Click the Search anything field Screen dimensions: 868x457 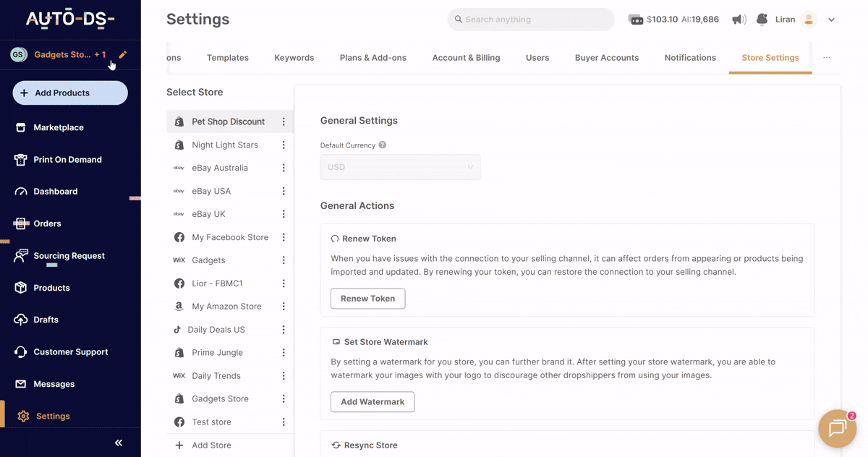[531, 20]
